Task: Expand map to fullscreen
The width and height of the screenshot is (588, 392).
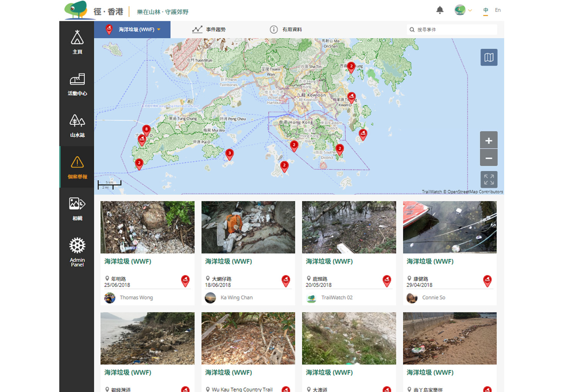Action: point(489,179)
